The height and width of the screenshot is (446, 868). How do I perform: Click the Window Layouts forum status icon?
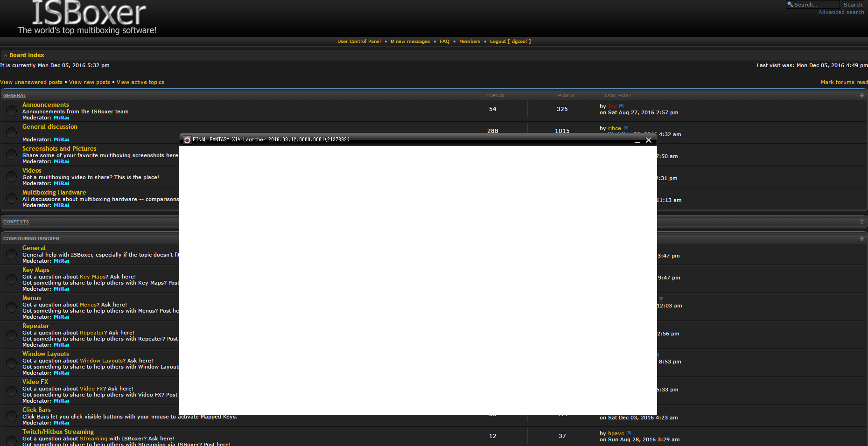[11, 363]
